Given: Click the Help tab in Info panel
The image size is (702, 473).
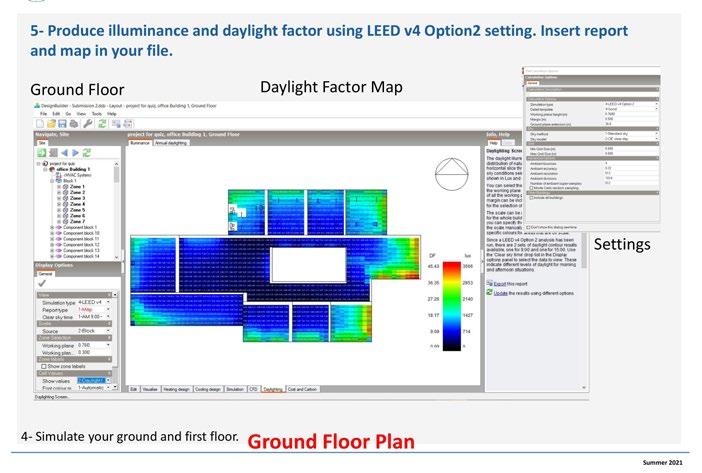Looking at the screenshot, I should click(493, 143).
